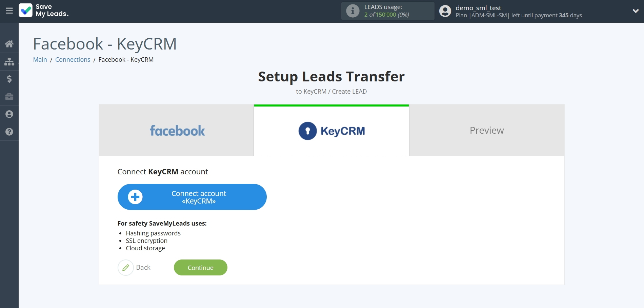This screenshot has width=644, height=308.
Task: Switch to the facebook tab
Action: click(177, 130)
